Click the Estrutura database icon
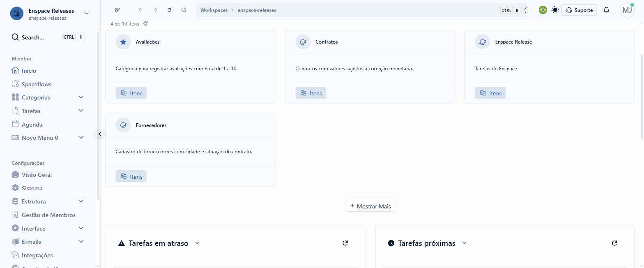Image resolution: width=644 pixels, height=268 pixels. [x=15, y=201]
